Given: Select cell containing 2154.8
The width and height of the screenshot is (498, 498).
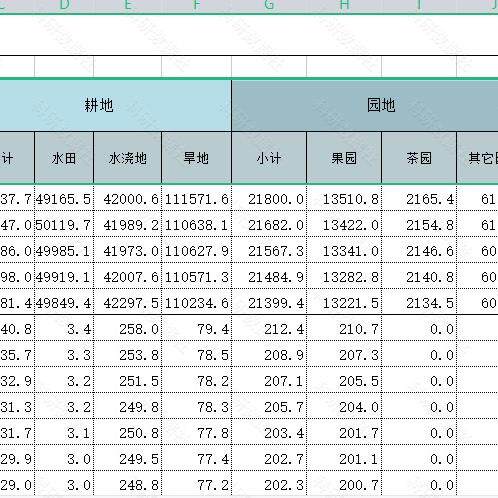Looking at the screenshot, I should pos(419,224).
